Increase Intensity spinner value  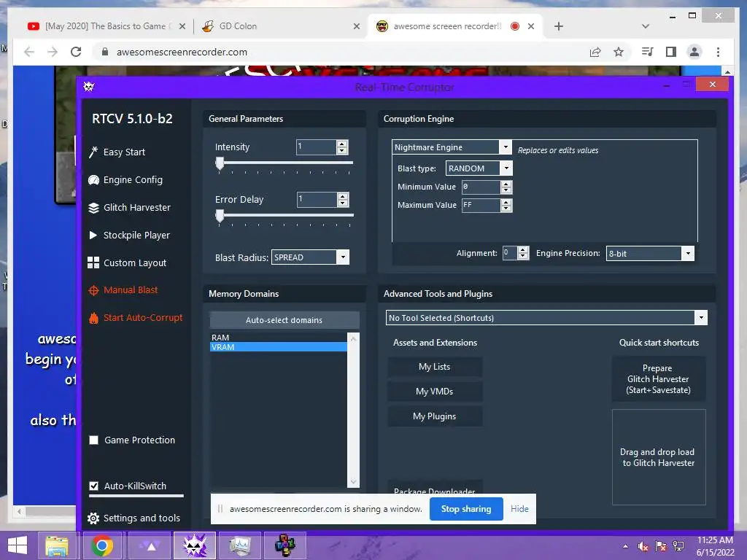click(342, 144)
